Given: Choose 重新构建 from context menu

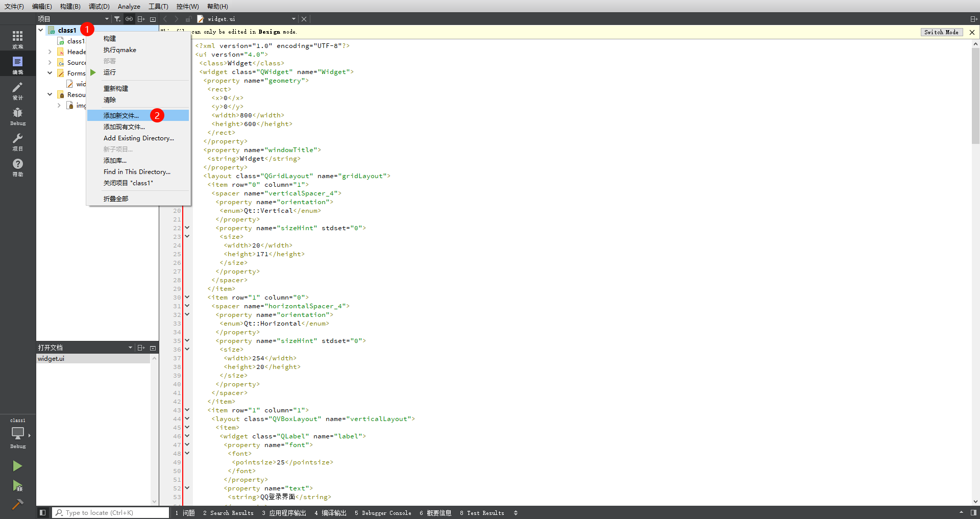Looking at the screenshot, I should [138, 88].
